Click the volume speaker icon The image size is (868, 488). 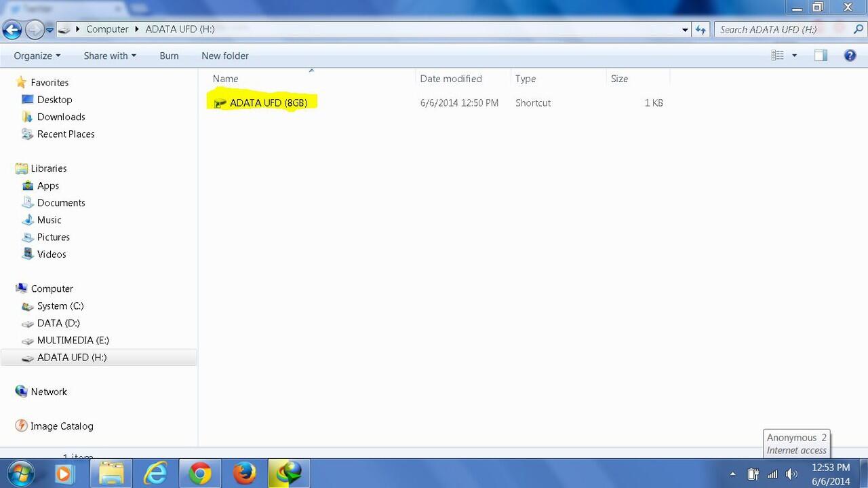click(x=791, y=474)
